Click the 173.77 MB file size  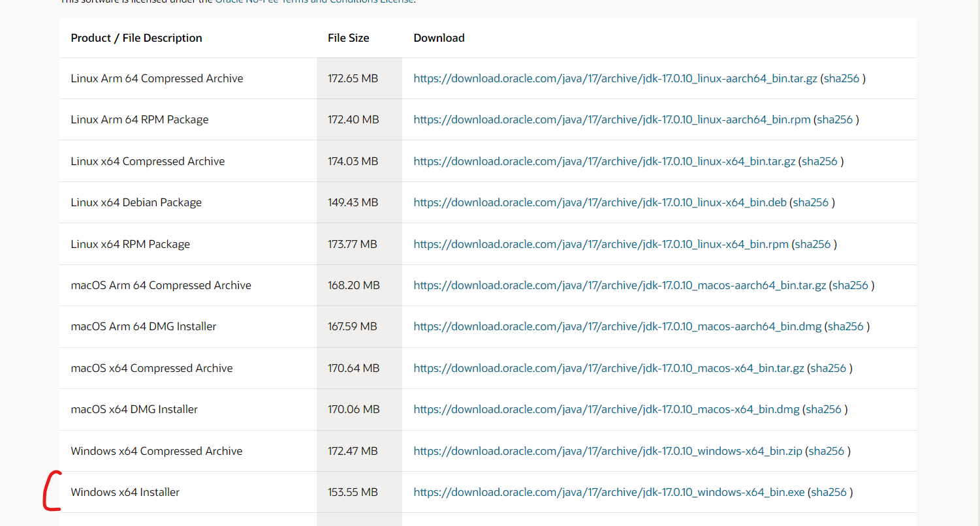point(353,244)
